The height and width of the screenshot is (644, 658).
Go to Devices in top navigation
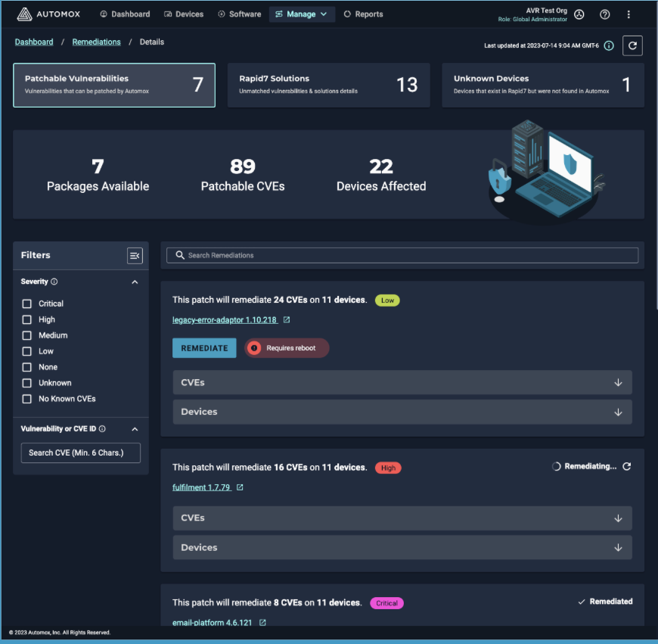pyautogui.click(x=184, y=14)
